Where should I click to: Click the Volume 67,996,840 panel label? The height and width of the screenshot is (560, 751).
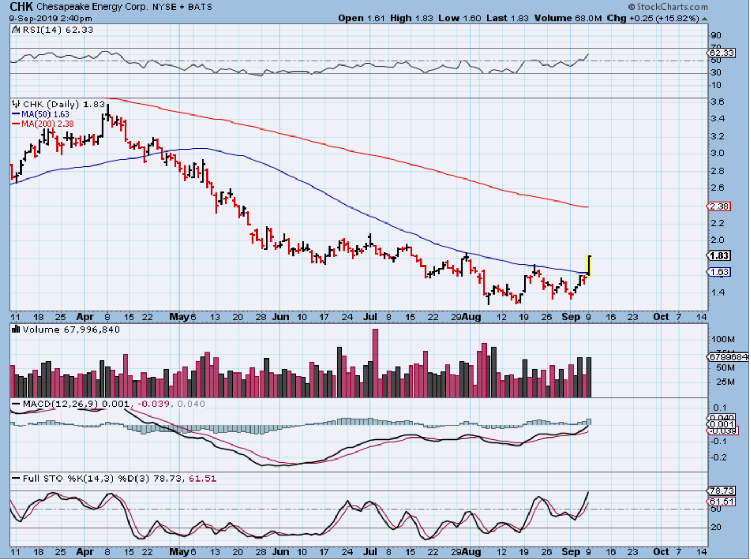point(71,329)
